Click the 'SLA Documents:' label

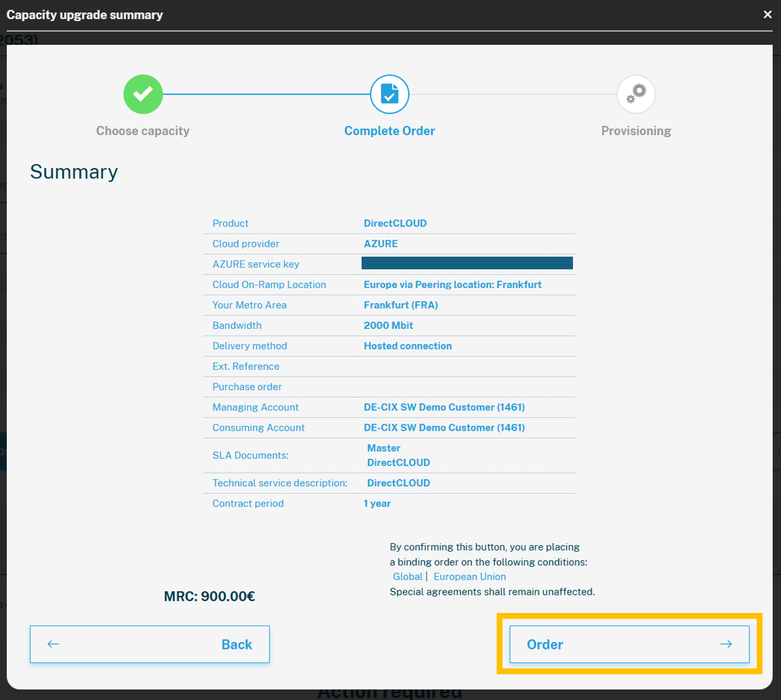[250, 455]
